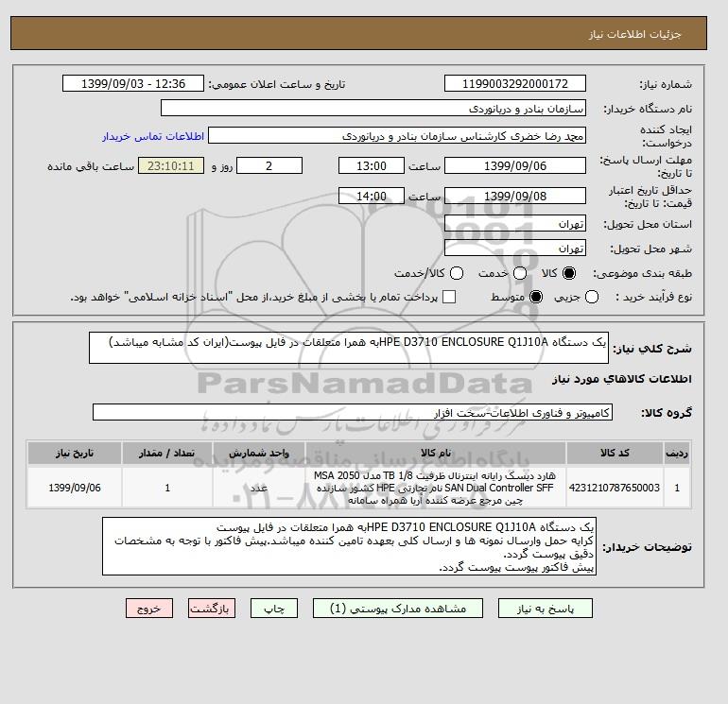
Task: Click the price validity date 1399/09/08 field
Action: tap(515, 196)
